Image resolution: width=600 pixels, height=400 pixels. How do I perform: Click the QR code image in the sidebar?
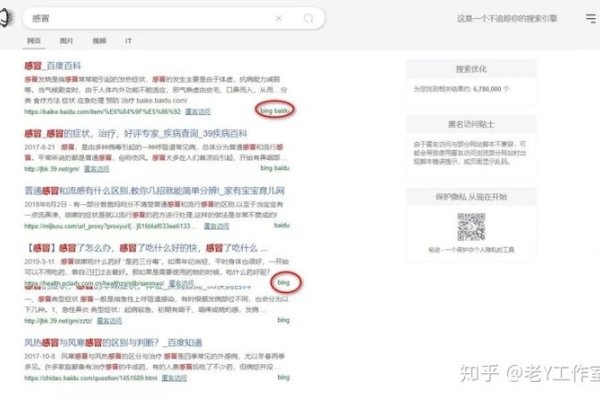(x=471, y=227)
